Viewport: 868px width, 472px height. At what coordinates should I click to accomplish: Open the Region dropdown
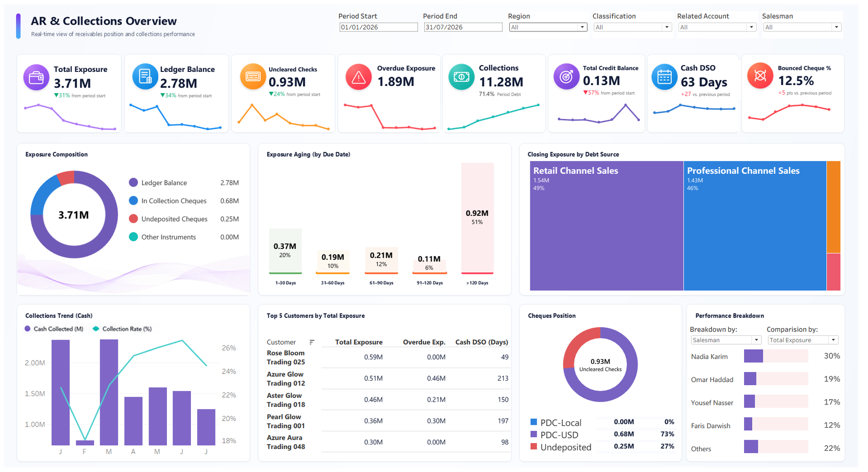[x=548, y=27]
